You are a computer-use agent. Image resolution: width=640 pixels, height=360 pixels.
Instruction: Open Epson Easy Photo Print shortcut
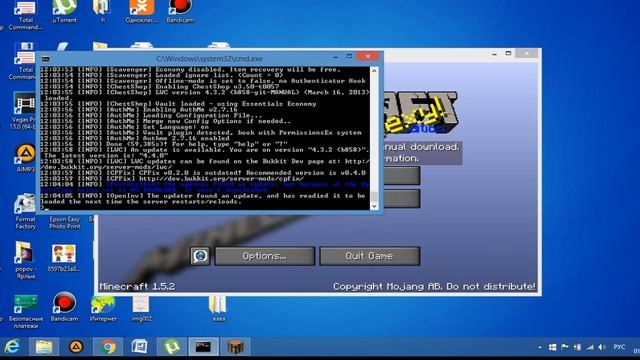point(64,222)
